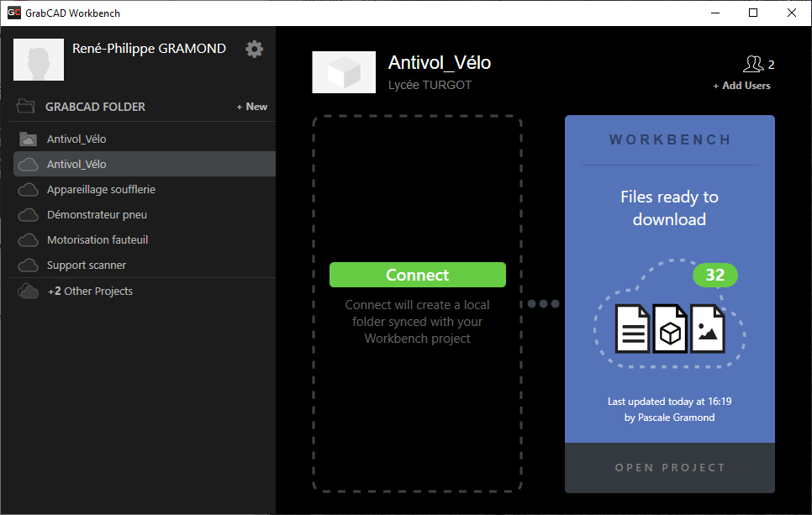Add users to the project
812x515 pixels.
click(x=741, y=86)
